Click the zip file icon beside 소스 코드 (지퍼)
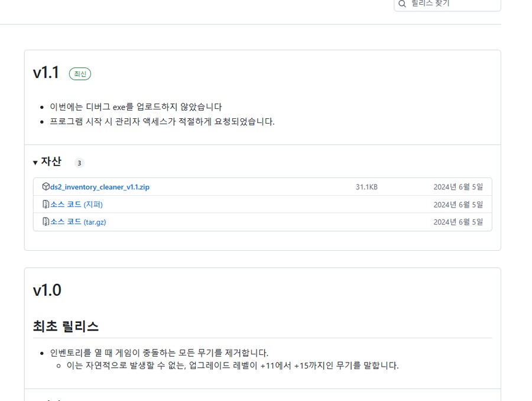The height and width of the screenshot is (401, 532). pyautogui.click(x=46, y=204)
